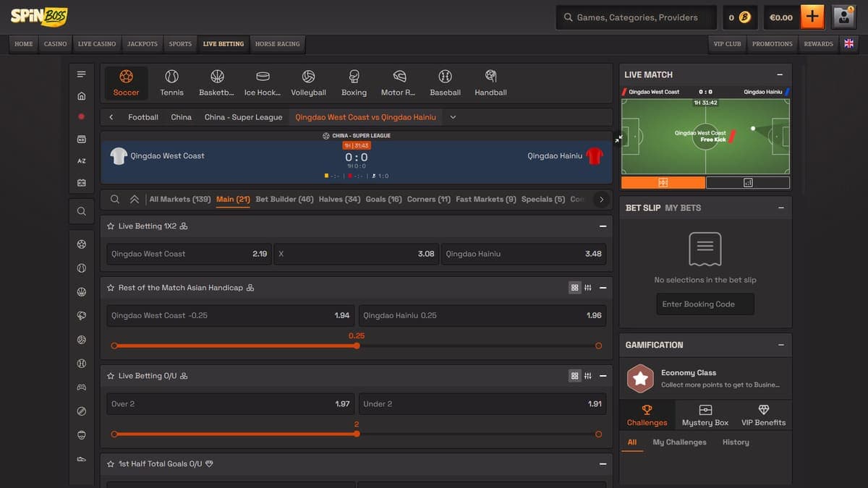Favorite the Live Betting O/U market

(x=111, y=376)
